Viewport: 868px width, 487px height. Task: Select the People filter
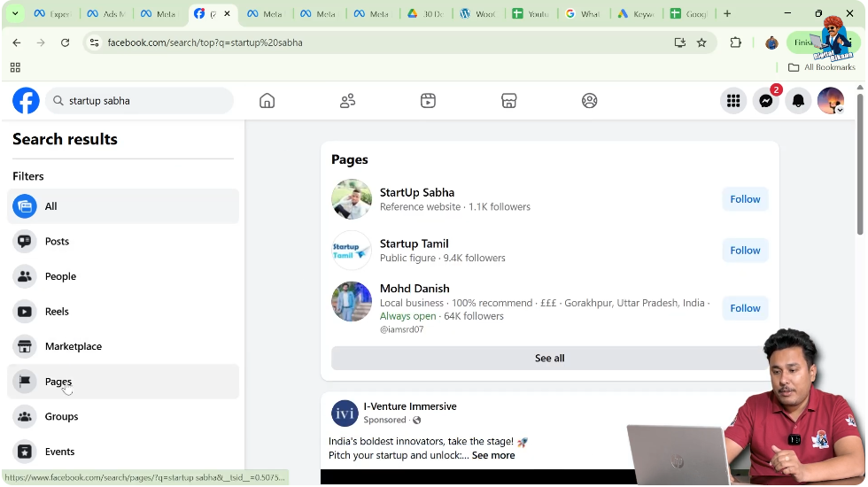(x=123, y=276)
